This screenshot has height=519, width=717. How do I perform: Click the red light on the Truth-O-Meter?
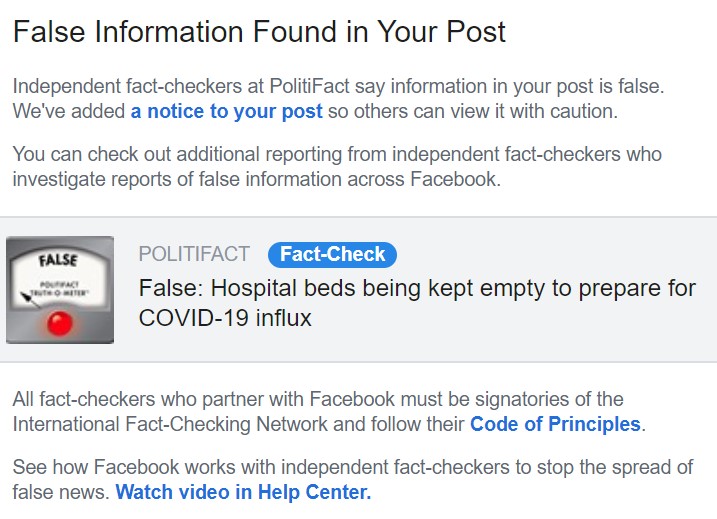point(60,322)
